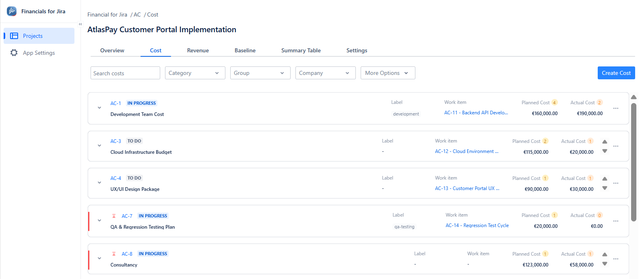
Task: Open work item AC-12 Cloud Environment link
Action: pyautogui.click(x=467, y=151)
